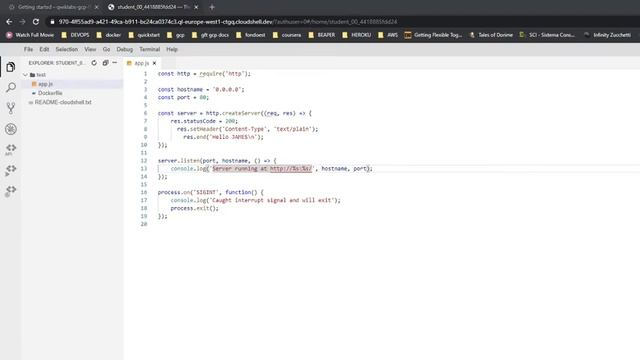
Task: Click the browser address bar URL
Action: tap(228, 22)
